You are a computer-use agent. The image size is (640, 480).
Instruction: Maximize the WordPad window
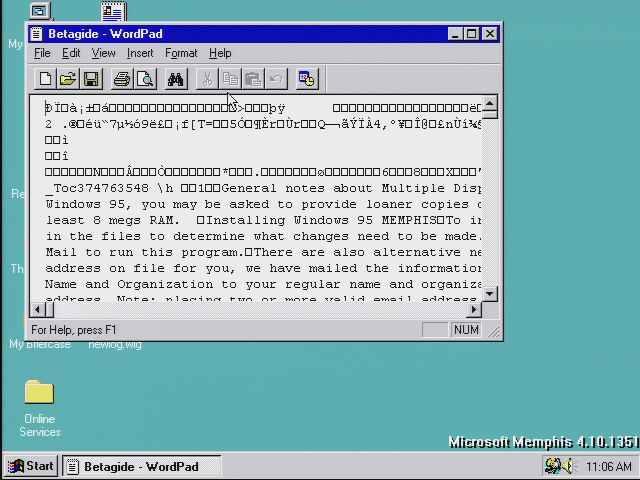coord(471,34)
